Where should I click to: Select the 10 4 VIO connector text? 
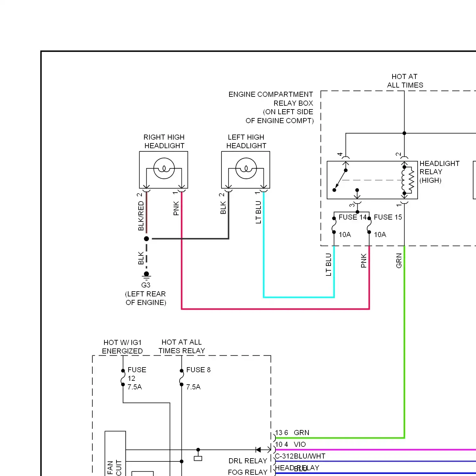[x=290, y=444]
